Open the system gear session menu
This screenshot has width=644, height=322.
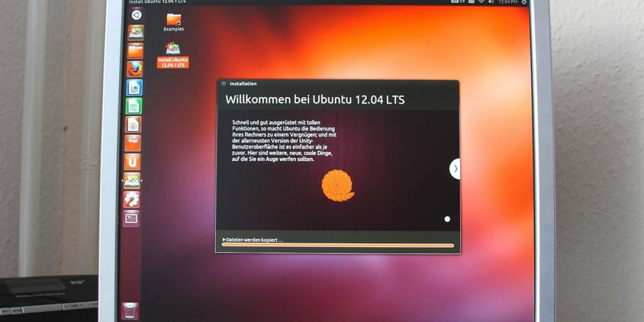pyautogui.click(x=524, y=2)
